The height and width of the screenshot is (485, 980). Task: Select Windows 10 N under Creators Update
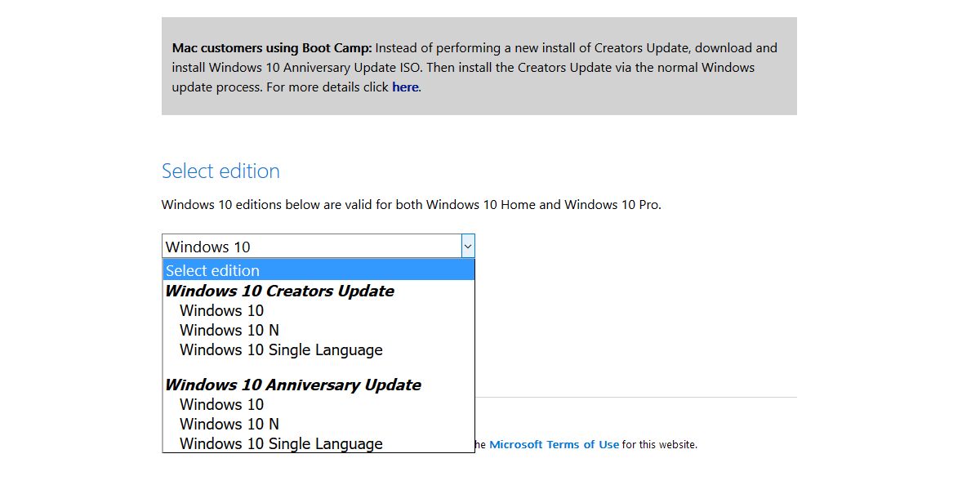point(229,330)
